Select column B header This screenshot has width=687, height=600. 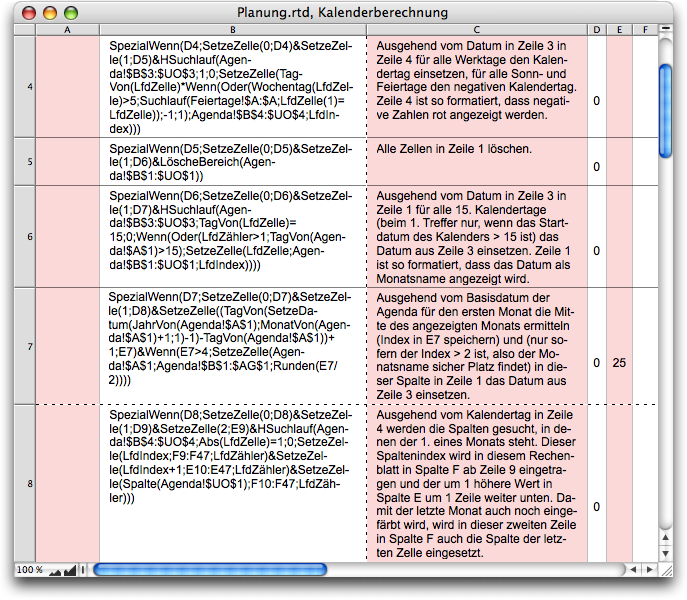(x=232, y=31)
